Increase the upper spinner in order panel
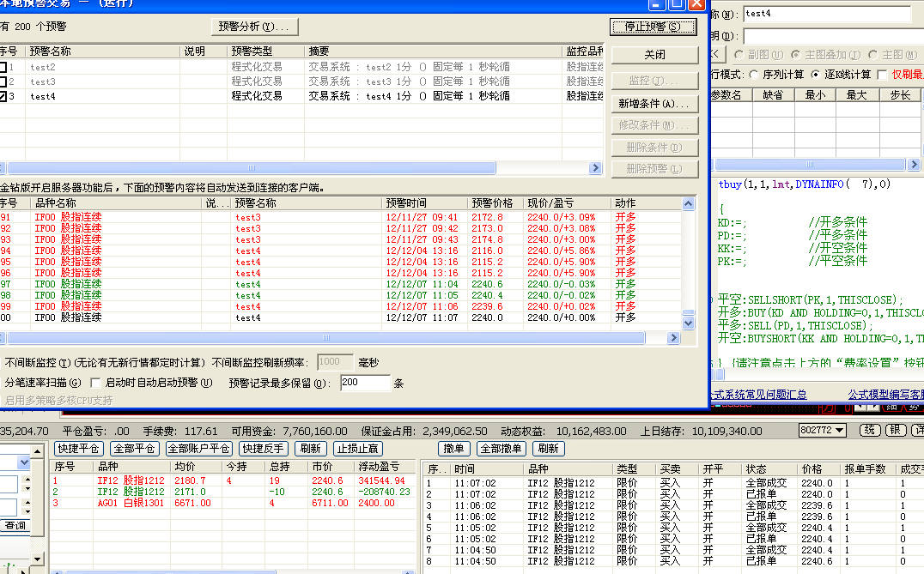The width and height of the screenshot is (924, 574). click(x=27, y=480)
